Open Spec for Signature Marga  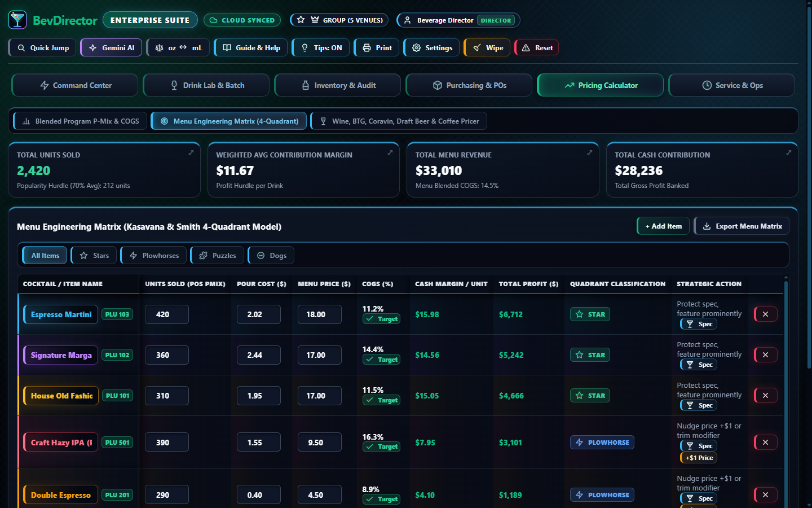[x=699, y=365]
